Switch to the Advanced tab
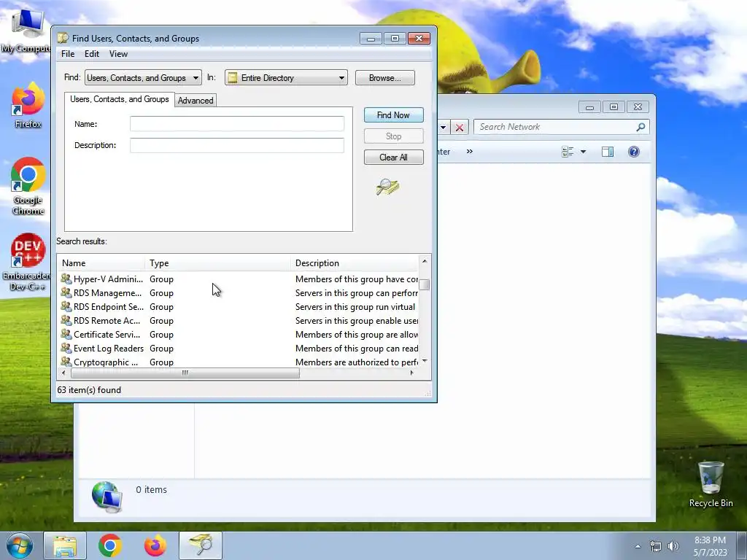 196,101
